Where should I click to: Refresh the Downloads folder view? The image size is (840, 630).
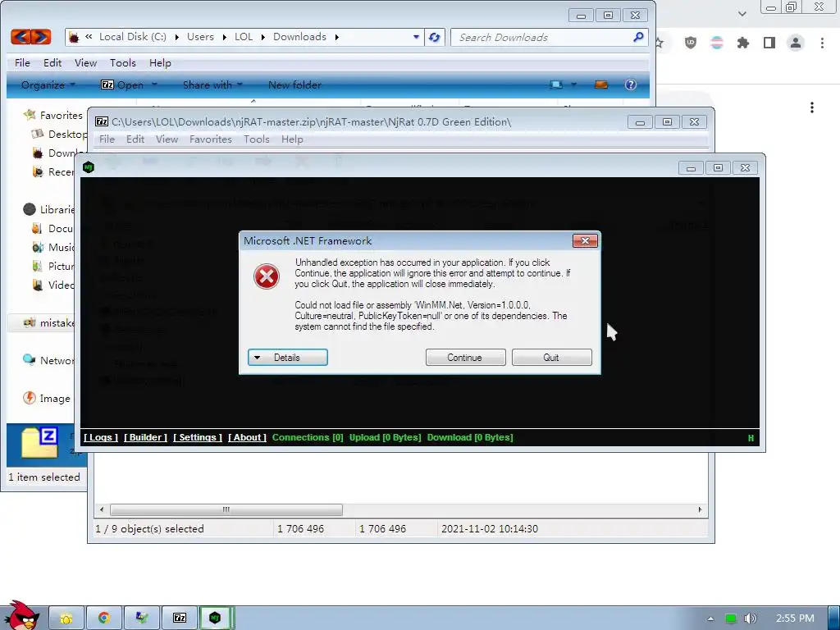coord(435,38)
